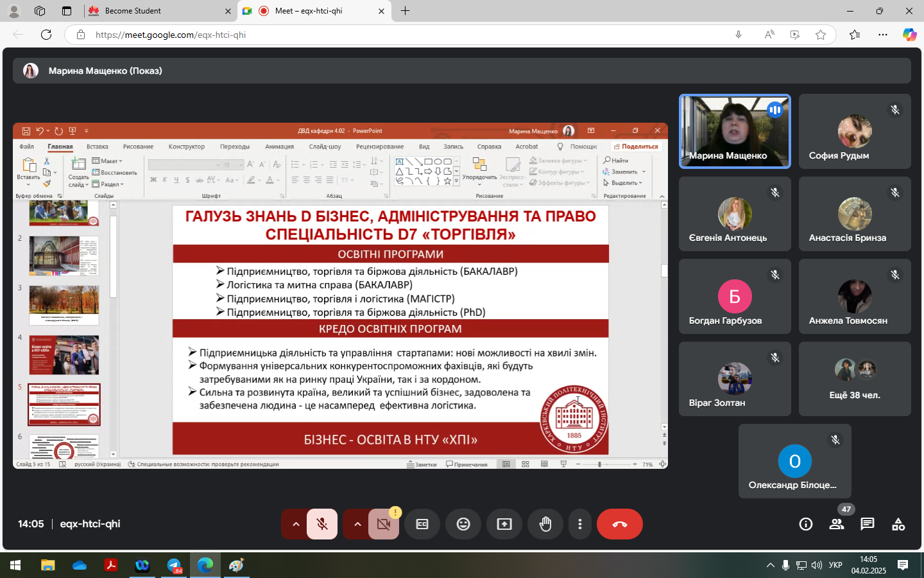This screenshot has width=924, height=578.
Task: Start presenting your screen
Action: coord(504,524)
